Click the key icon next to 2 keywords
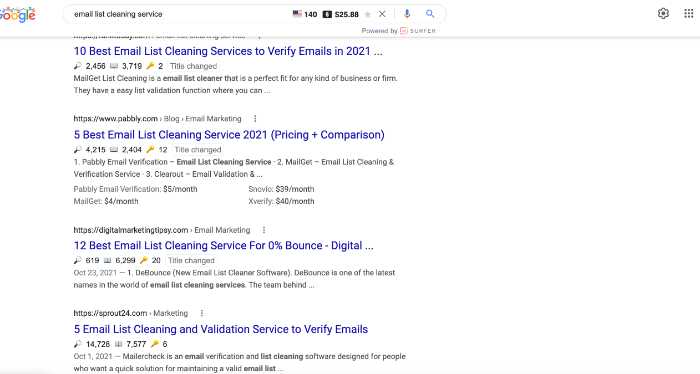Viewport: 700px width, 374px height. tap(150, 66)
